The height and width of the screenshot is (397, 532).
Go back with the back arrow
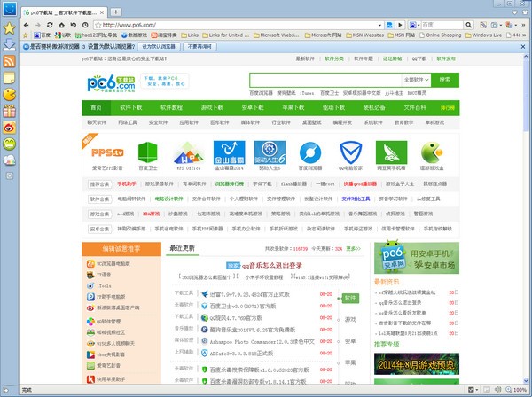coord(26,25)
